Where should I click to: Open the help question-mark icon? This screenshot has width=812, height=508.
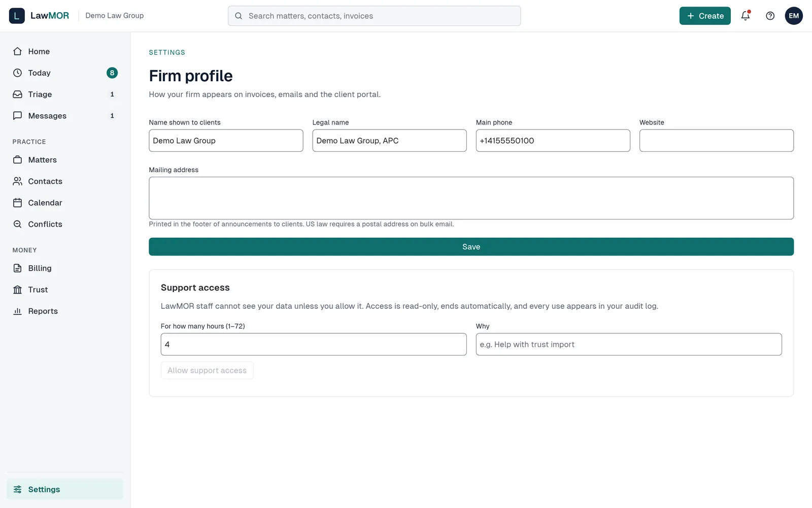770,16
